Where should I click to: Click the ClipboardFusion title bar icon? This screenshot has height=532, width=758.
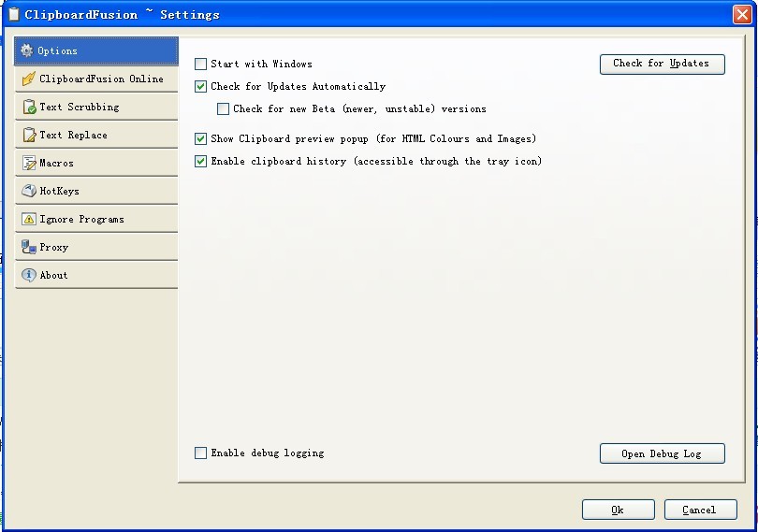13,14
